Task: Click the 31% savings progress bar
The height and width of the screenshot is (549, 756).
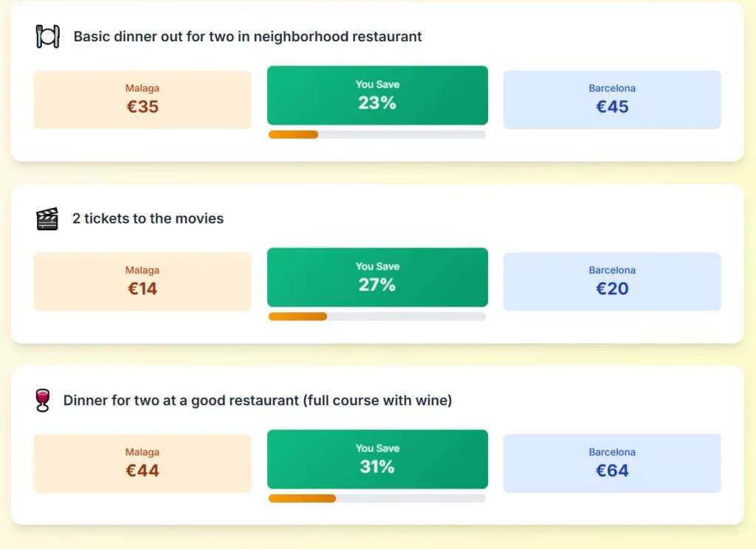Action: (x=377, y=498)
